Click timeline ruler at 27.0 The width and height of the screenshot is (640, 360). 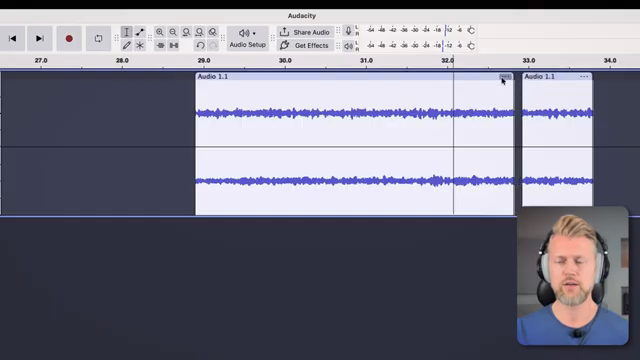[41, 60]
